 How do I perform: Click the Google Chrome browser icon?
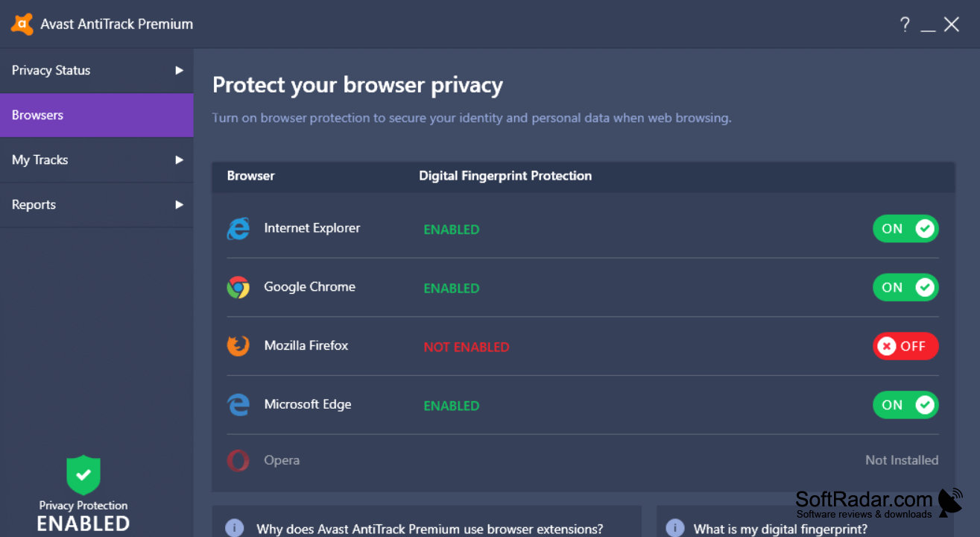(238, 287)
